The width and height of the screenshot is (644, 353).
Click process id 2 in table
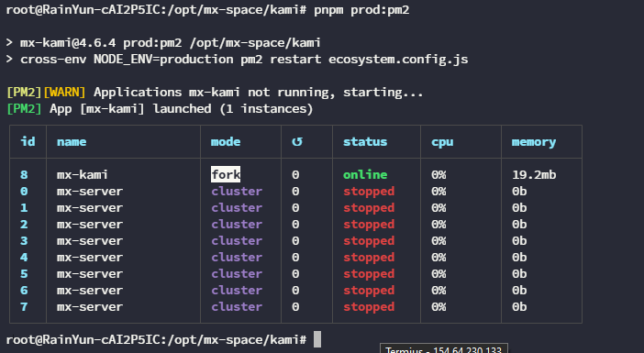point(24,224)
